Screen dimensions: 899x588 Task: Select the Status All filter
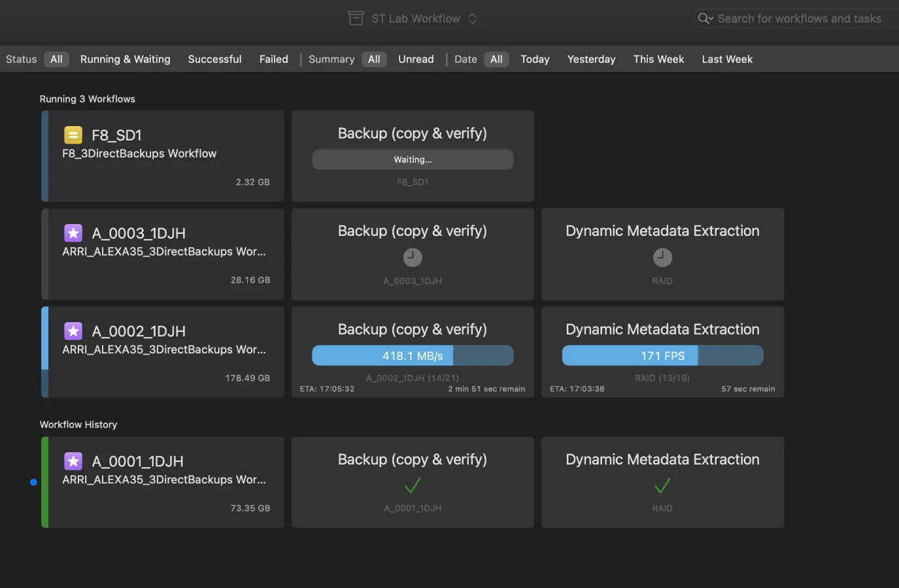(x=56, y=59)
